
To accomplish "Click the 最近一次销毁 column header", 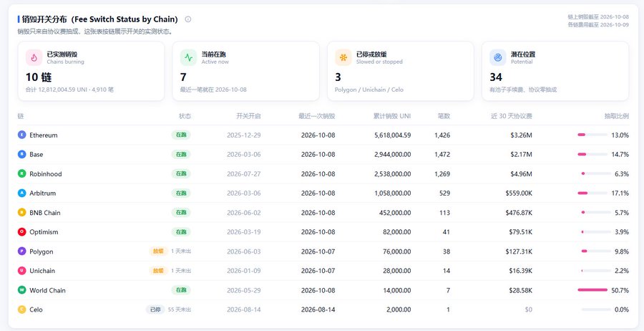I will pos(317,116).
